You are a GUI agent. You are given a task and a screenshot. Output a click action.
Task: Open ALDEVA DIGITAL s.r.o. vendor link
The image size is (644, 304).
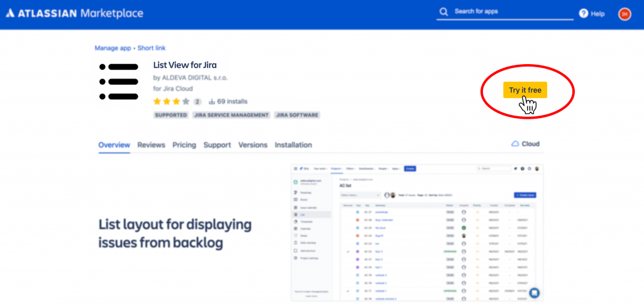coord(194,77)
